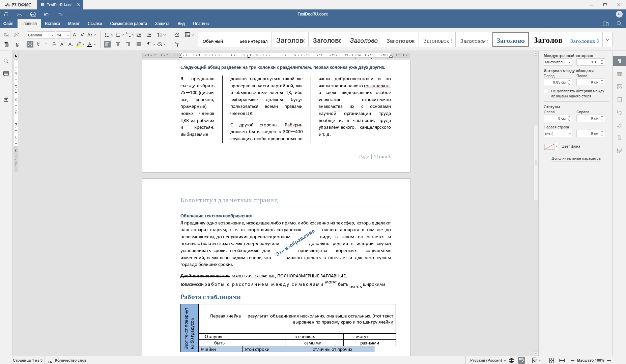Click the Redo arrow icon
Image resolution: width=626 pixels, height=364 pixels.
coord(60,14)
